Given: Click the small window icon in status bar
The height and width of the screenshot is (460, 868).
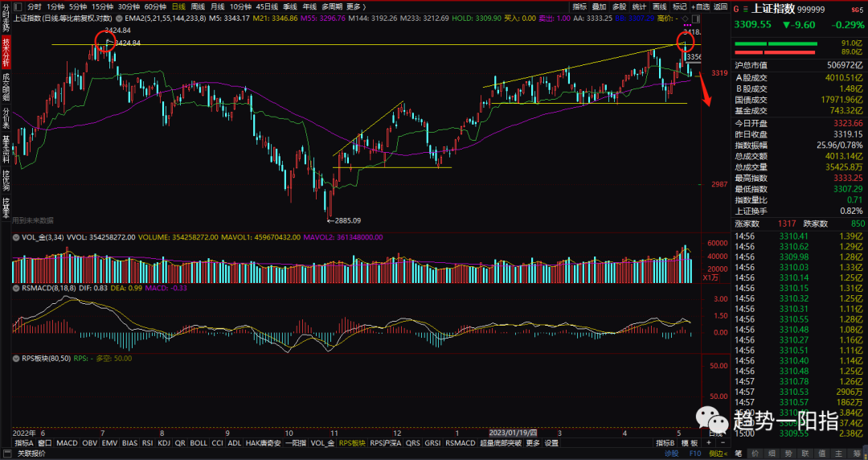Looking at the screenshot, I should tap(7, 454).
